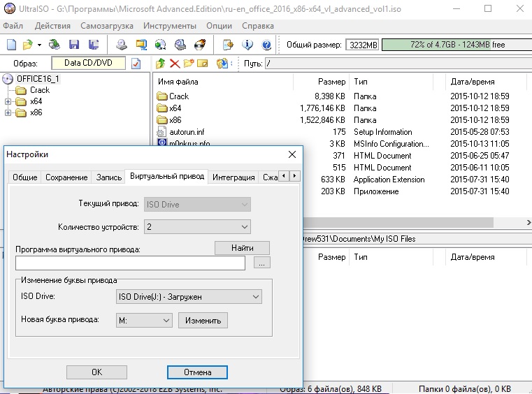Open the dropdown arrow beside the Open icon
Screen dimensions: 532x394
(x=39, y=45)
